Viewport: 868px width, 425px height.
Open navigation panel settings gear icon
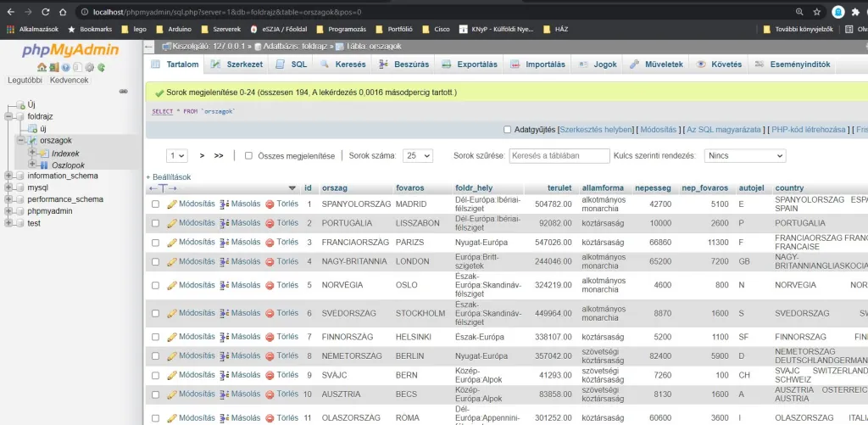pos(91,68)
